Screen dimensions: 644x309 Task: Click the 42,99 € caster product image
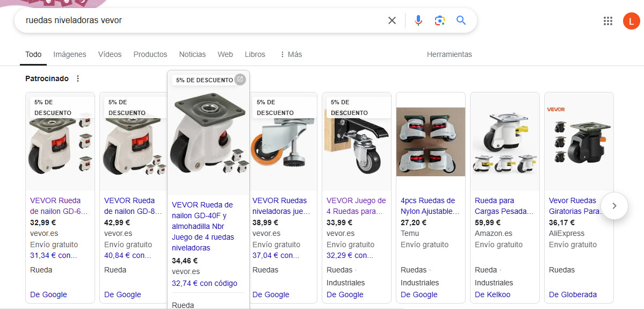pyautogui.click(x=134, y=142)
